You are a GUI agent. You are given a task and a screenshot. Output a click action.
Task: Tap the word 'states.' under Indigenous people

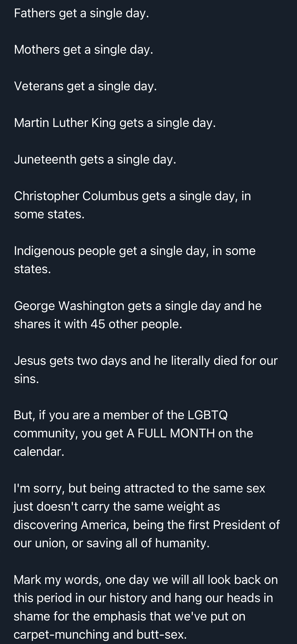click(x=32, y=269)
